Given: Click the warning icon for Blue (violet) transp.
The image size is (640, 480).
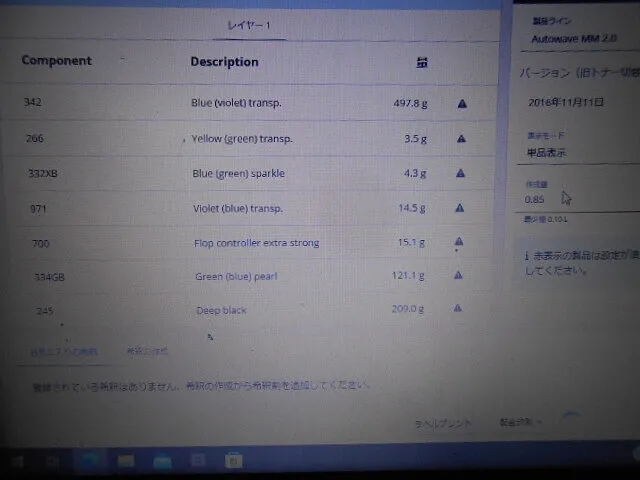Looking at the screenshot, I should coord(461,103).
